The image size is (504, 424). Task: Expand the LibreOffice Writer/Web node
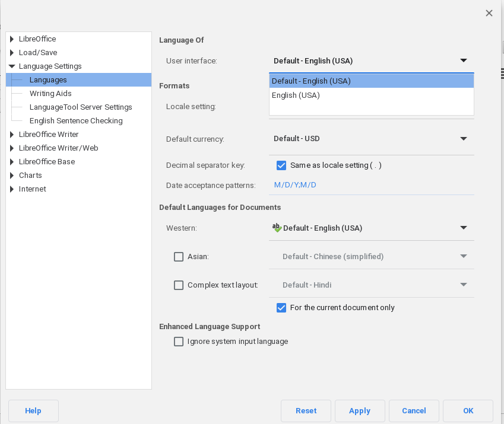coord(12,148)
